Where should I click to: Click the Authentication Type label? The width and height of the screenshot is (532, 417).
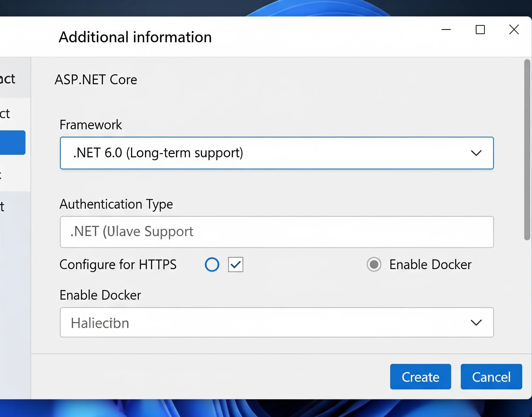116,204
